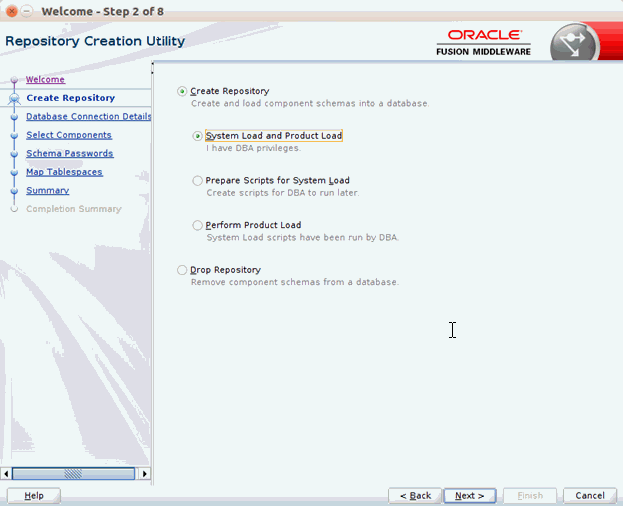Click the Create Repository navigation item
Image resolution: width=623 pixels, height=506 pixels.
click(71, 98)
